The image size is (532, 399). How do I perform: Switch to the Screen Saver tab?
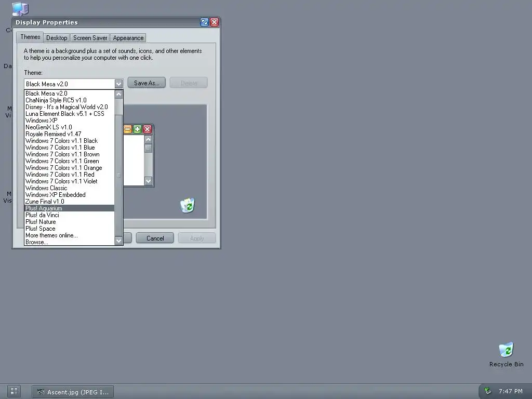(90, 37)
